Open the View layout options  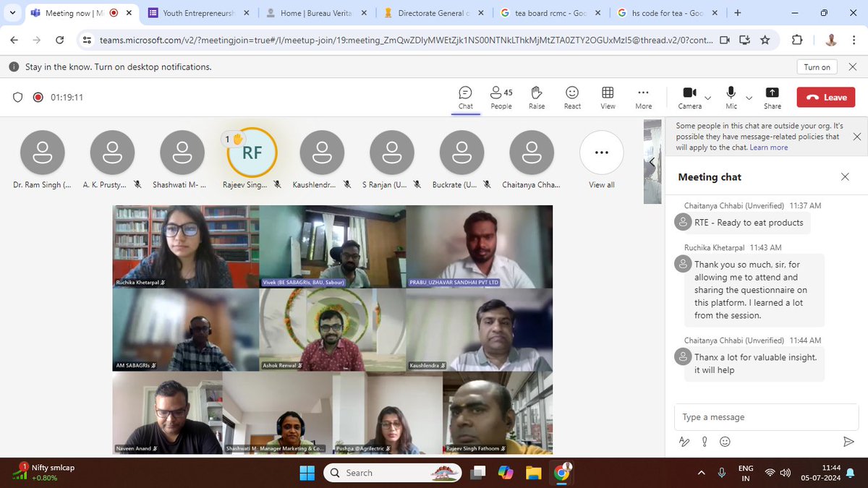(x=608, y=98)
